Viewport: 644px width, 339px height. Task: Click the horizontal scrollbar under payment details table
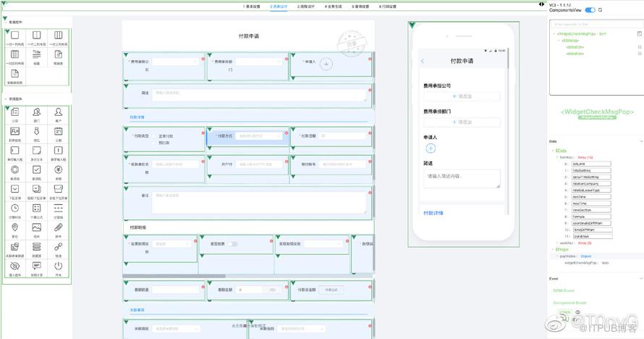point(174,276)
